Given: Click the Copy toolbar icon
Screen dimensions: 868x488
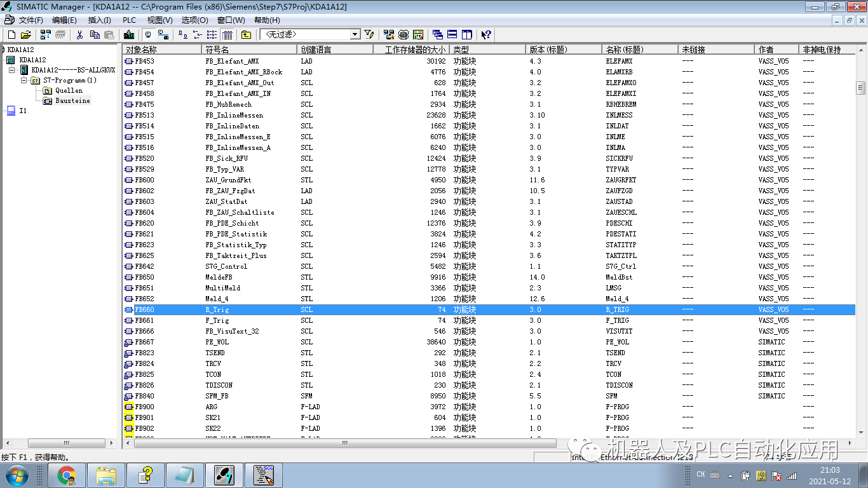Looking at the screenshot, I should point(95,34).
